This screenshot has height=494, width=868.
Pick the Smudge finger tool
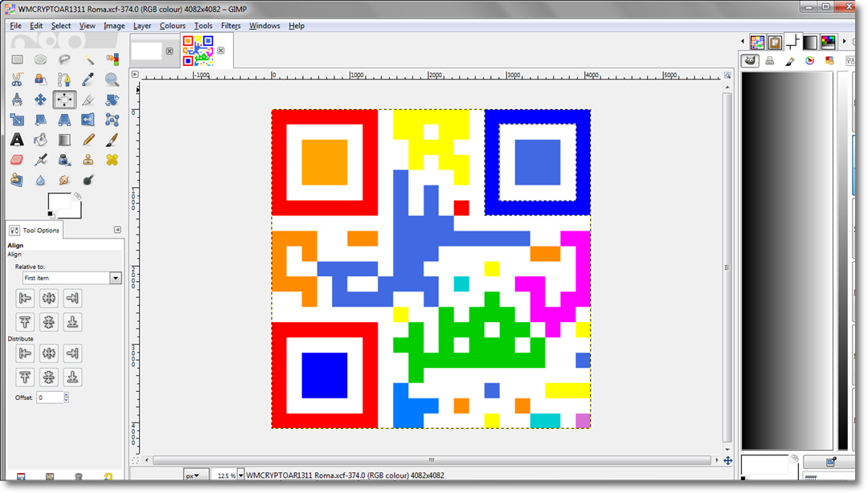click(64, 180)
